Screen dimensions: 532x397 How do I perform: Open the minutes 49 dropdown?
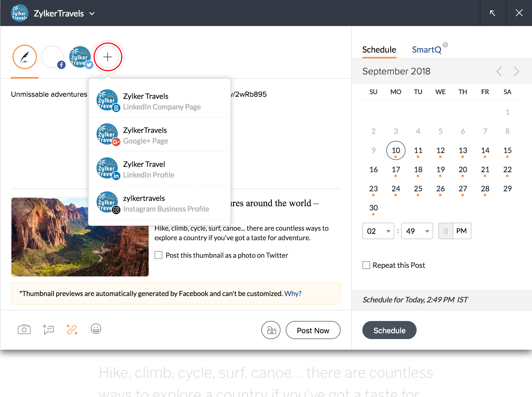click(417, 231)
